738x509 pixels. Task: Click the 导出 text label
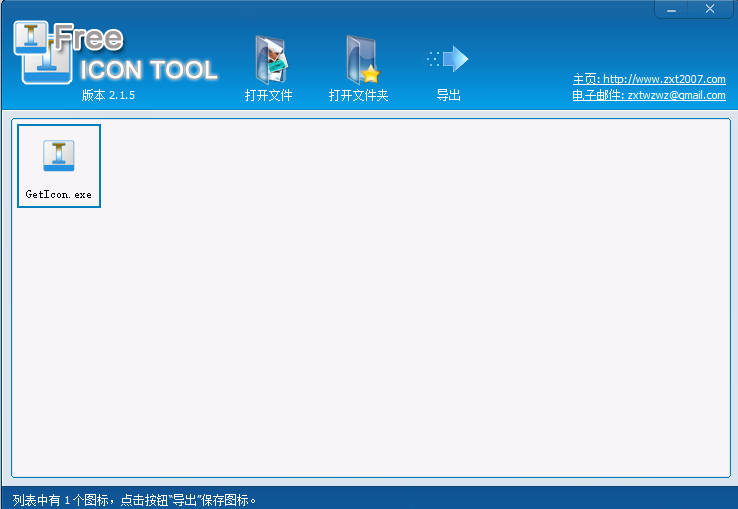click(x=448, y=96)
